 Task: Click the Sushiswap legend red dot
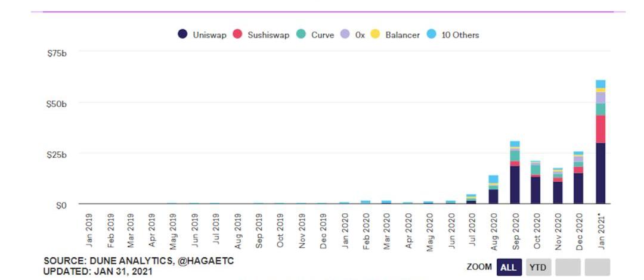(x=237, y=35)
